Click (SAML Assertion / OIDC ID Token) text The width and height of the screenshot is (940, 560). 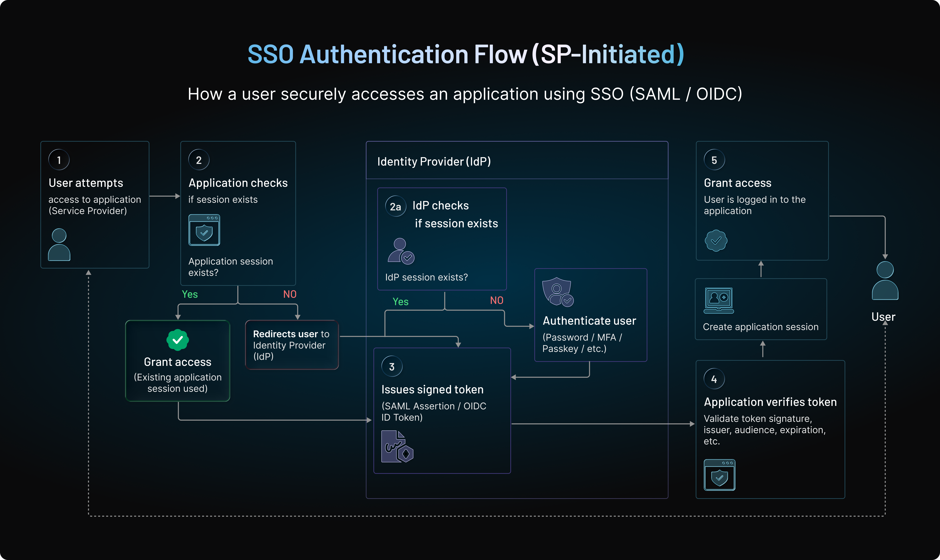pos(434,412)
